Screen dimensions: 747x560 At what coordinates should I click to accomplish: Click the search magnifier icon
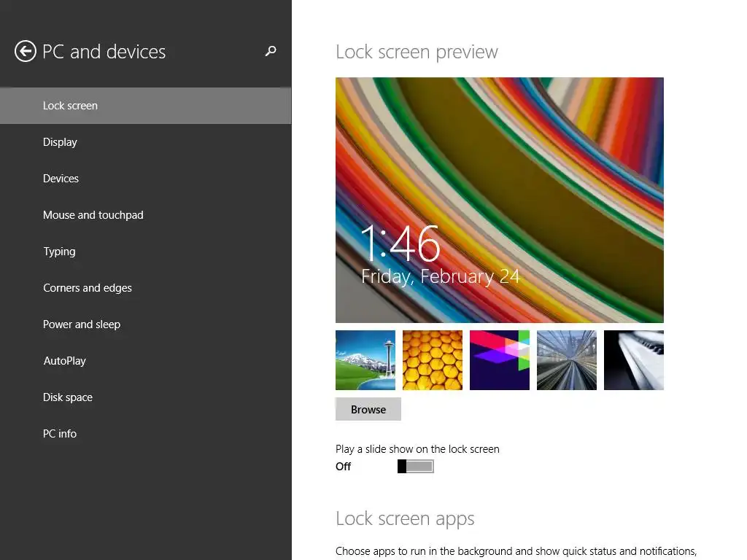tap(271, 51)
